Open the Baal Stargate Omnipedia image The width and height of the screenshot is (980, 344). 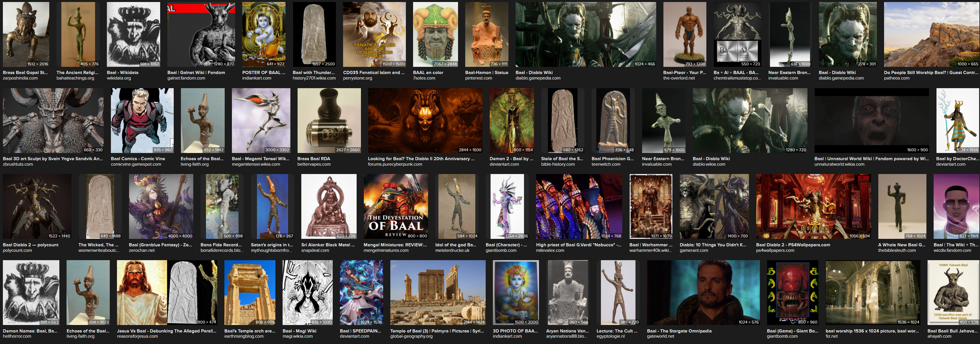tap(703, 293)
